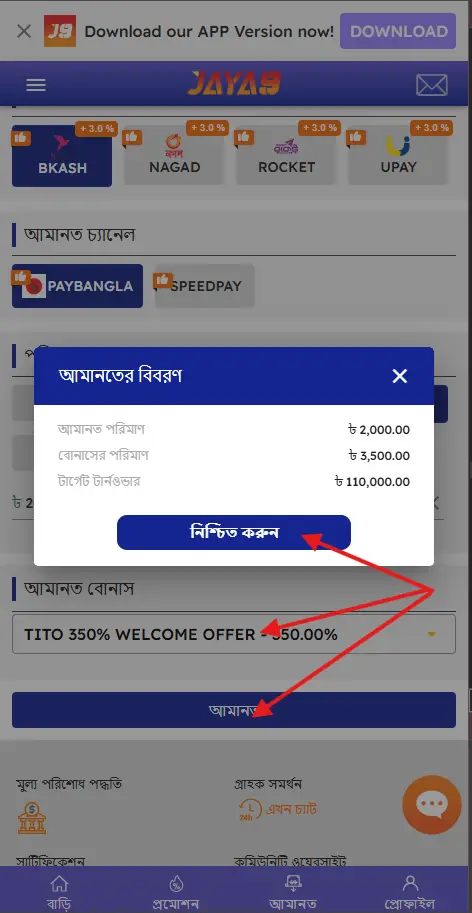The width and height of the screenshot is (472, 913).
Task: Open the hamburger menu icon
Action: coord(36,85)
